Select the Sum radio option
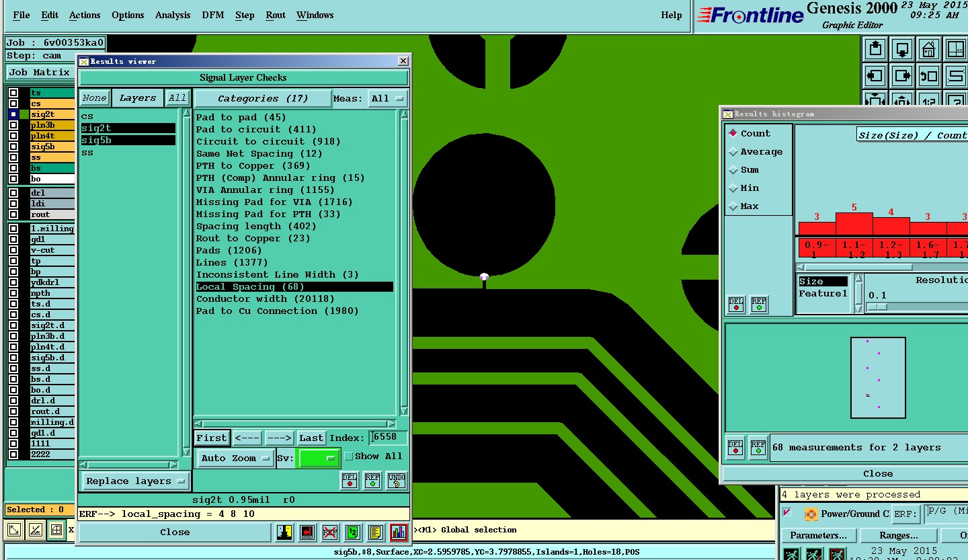 (x=733, y=170)
